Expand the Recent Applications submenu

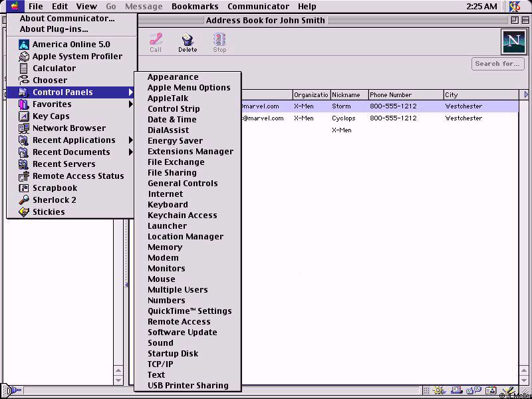pyautogui.click(x=73, y=140)
